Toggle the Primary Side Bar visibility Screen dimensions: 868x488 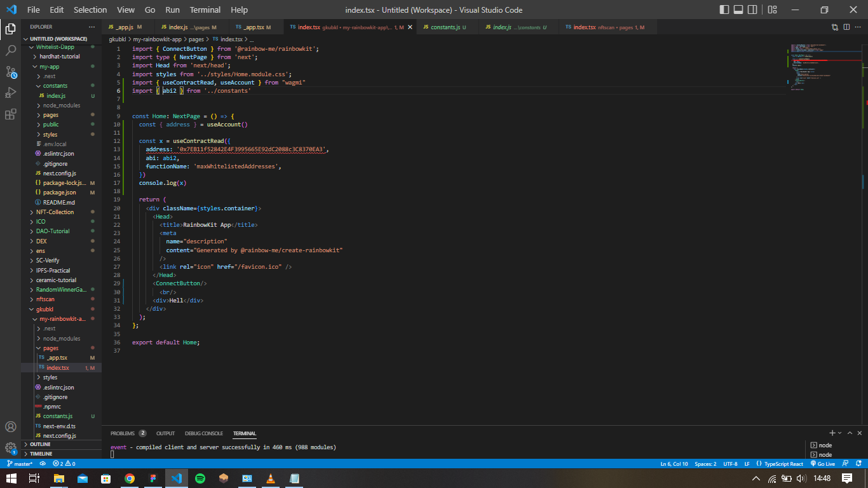(723, 10)
